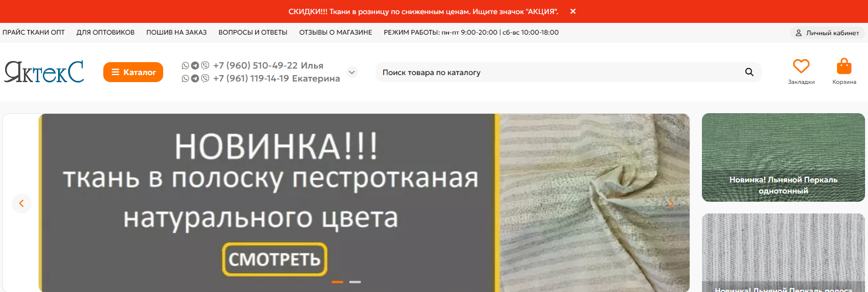Open Viber chat with Екатерина

click(x=205, y=78)
